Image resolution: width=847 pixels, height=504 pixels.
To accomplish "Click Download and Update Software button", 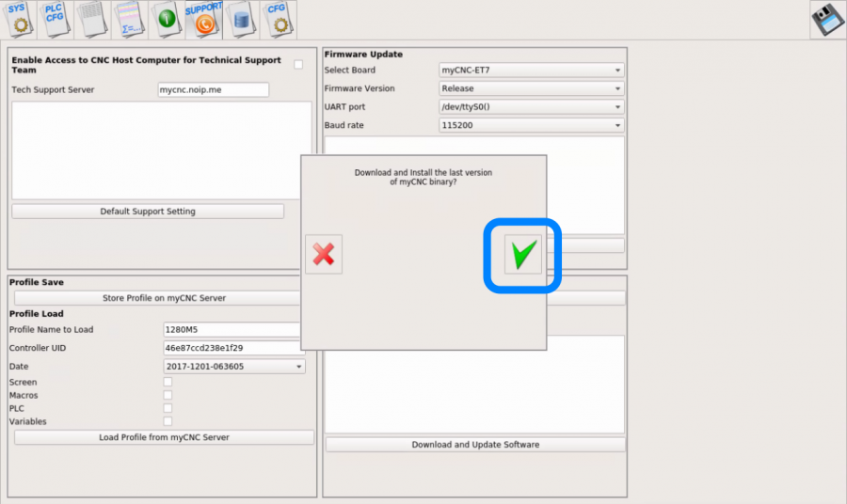I will coord(475,445).
